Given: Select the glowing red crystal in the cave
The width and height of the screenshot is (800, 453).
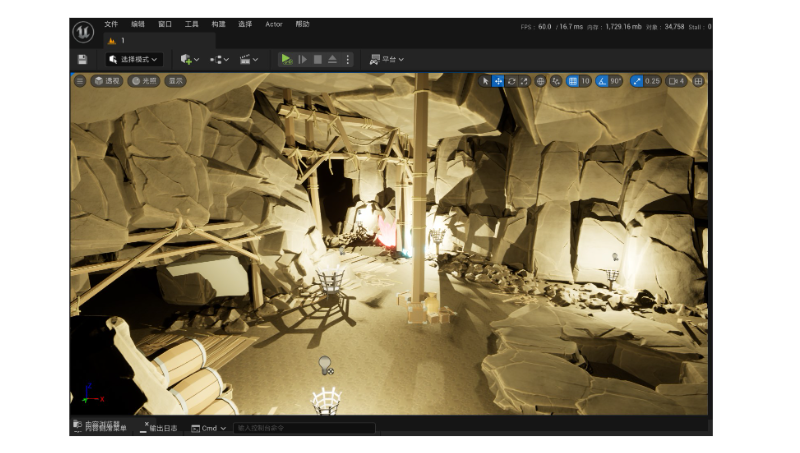Looking at the screenshot, I should pos(386,233).
